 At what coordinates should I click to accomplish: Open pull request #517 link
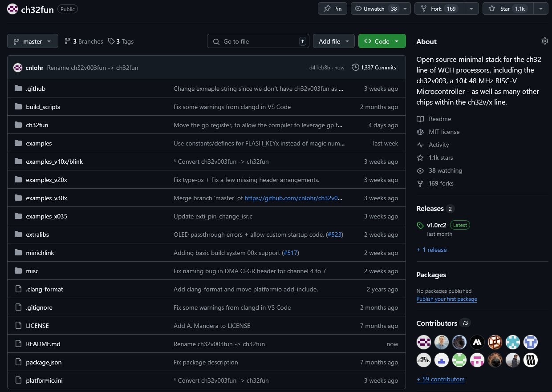[x=291, y=253]
